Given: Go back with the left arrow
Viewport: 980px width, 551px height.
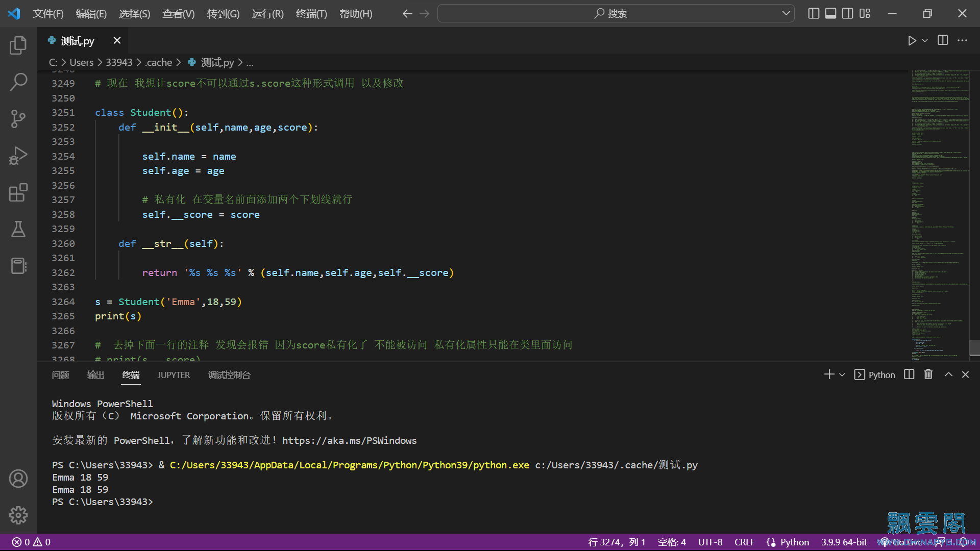Looking at the screenshot, I should (407, 14).
